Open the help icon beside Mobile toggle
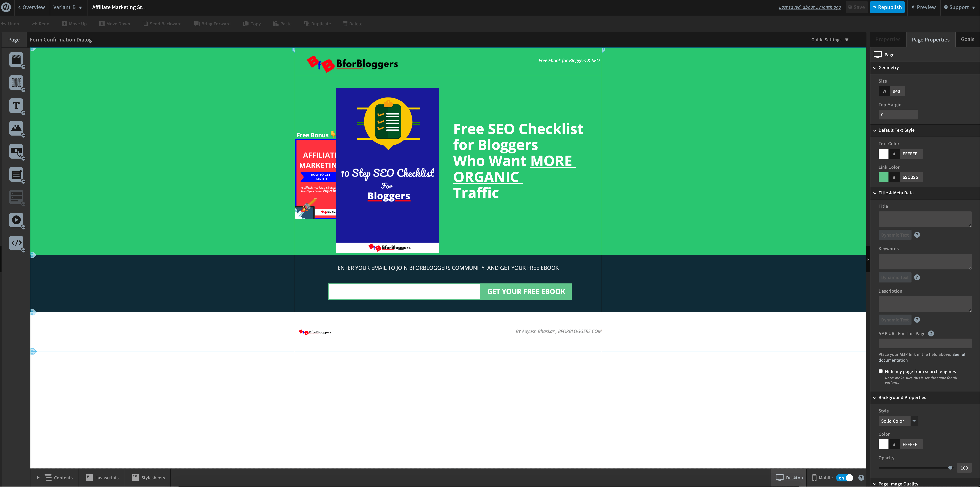 pos(861,478)
